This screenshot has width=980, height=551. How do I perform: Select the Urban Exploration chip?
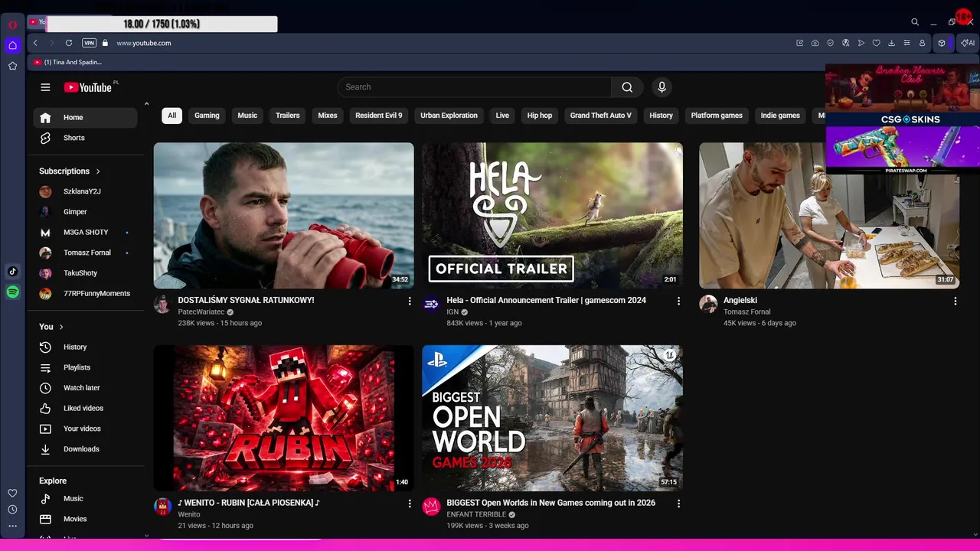tap(449, 116)
